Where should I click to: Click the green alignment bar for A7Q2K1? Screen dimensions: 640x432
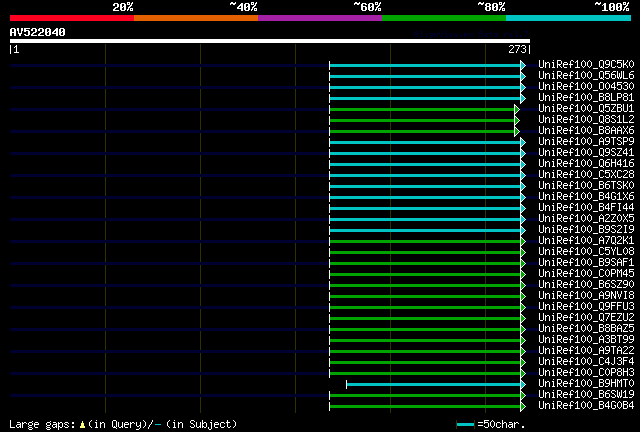pos(425,242)
